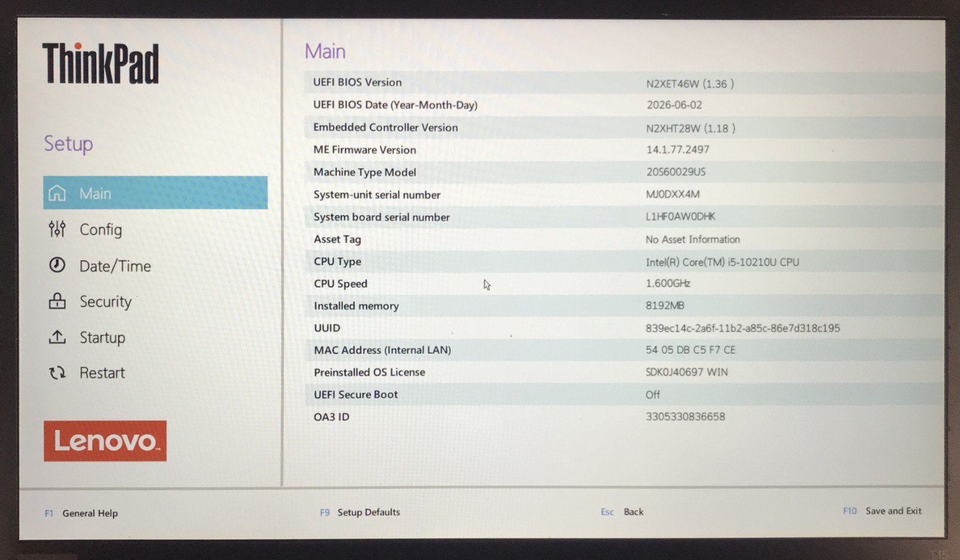960x560 pixels.
Task: Click the UUID value starting 839ec14c
Action: coord(743,328)
